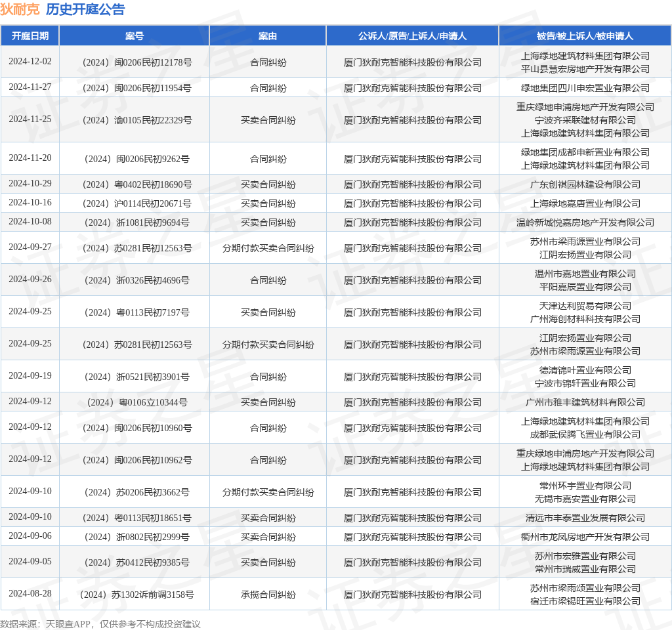The width and height of the screenshot is (672, 630).
Task: Click defendant 德清锦叶置业有限公司
Action: pos(585,370)
